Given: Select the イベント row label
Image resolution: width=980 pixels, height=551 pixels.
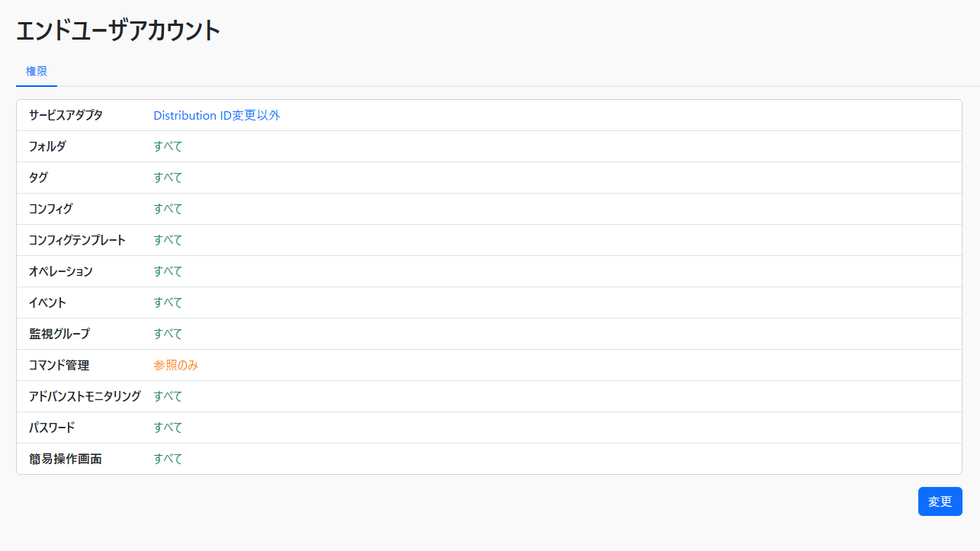Looking at the screenshot, I should tap(47, 303).
